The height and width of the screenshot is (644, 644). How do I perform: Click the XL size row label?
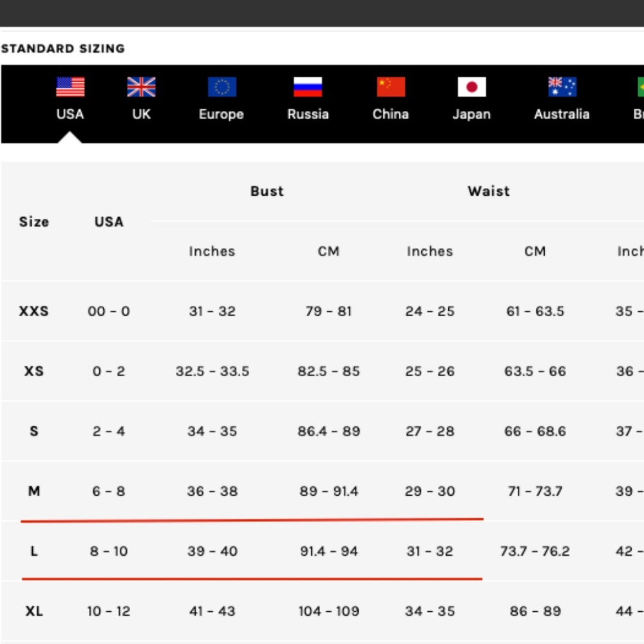(33, 611)
